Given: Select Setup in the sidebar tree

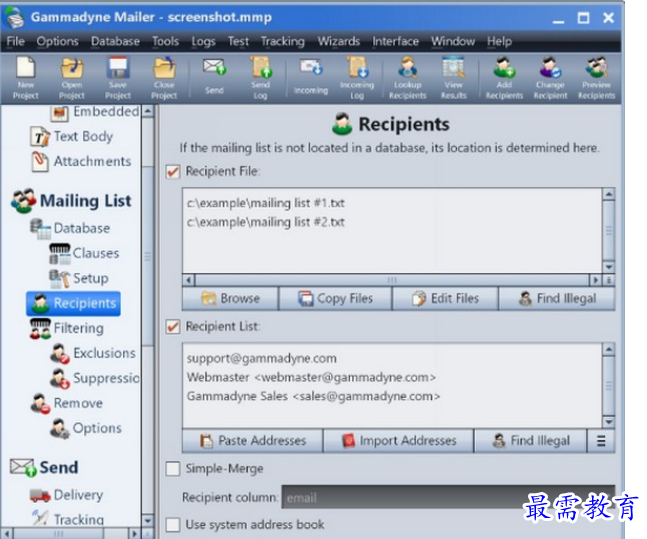Looking at the screenshot, I should pos(79,278).
